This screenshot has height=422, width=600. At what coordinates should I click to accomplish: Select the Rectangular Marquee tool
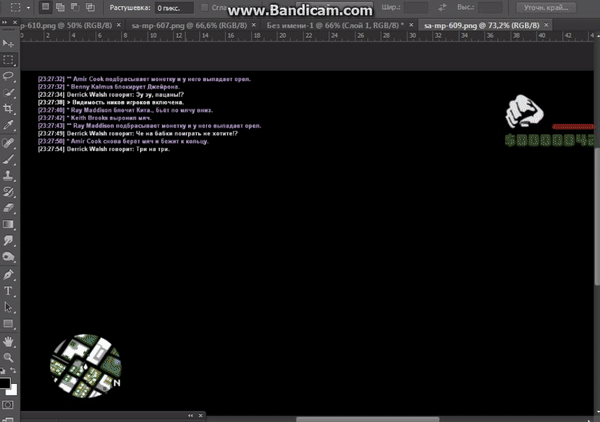coord(8,59)
